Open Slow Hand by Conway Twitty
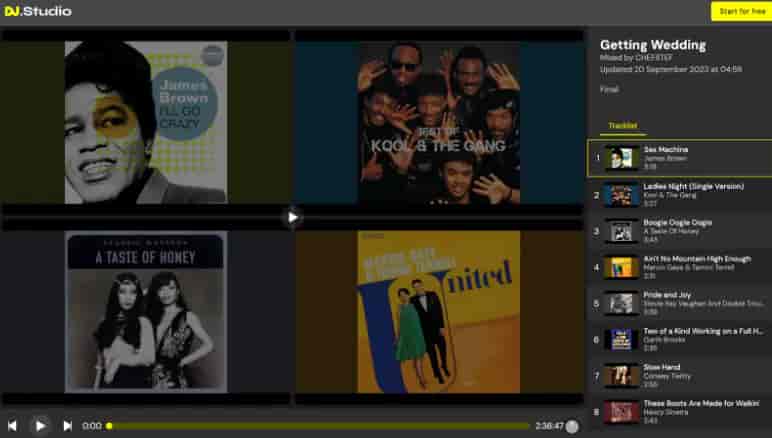 click(680, 375)
